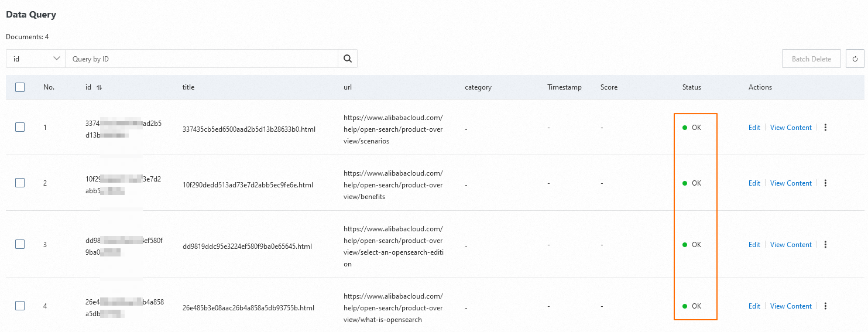Screen dimensions: 868x332
Task: Check the box for document No. 1
Action: pyautogui.click(x=20, y=127)
